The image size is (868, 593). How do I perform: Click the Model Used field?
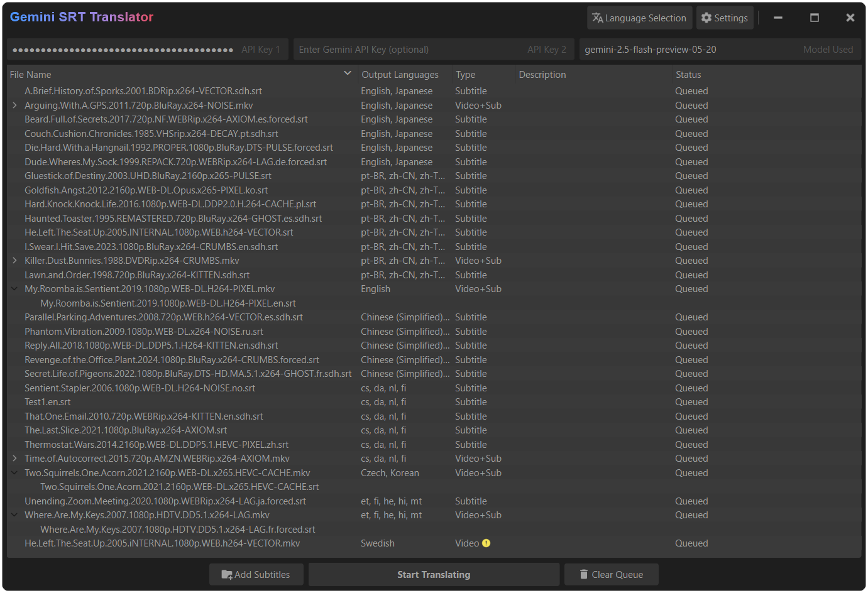pyautogui.click(x=720, y=50)
